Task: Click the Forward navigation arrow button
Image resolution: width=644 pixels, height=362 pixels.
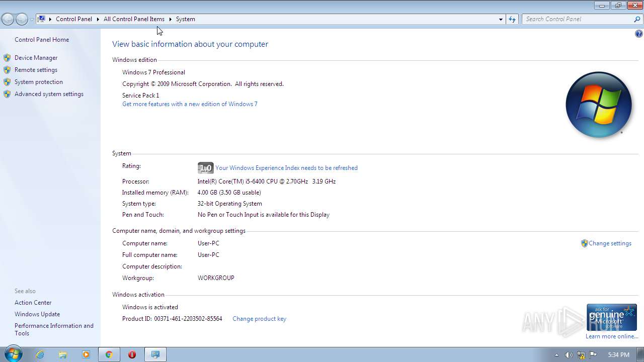Action: coord(22,19)
